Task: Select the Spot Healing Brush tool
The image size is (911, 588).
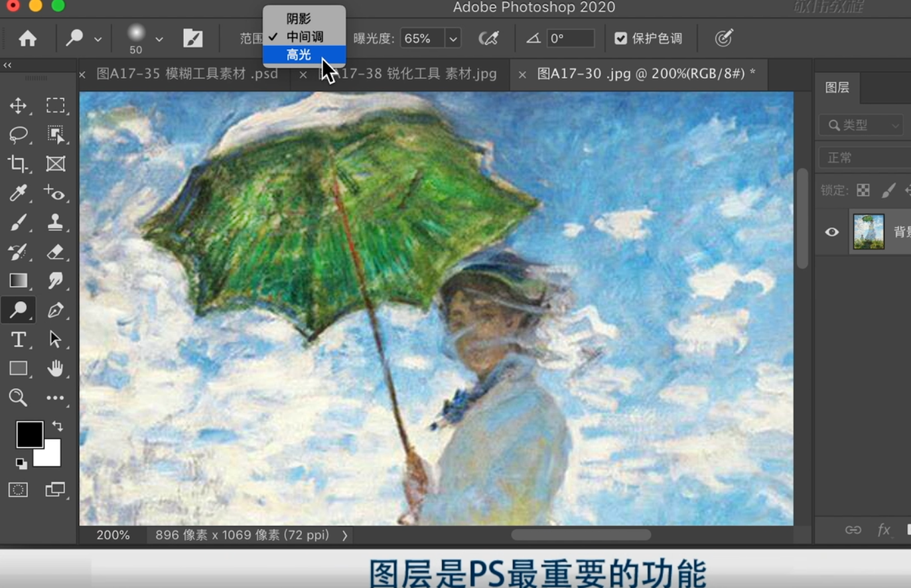Action: click(56, 193)
